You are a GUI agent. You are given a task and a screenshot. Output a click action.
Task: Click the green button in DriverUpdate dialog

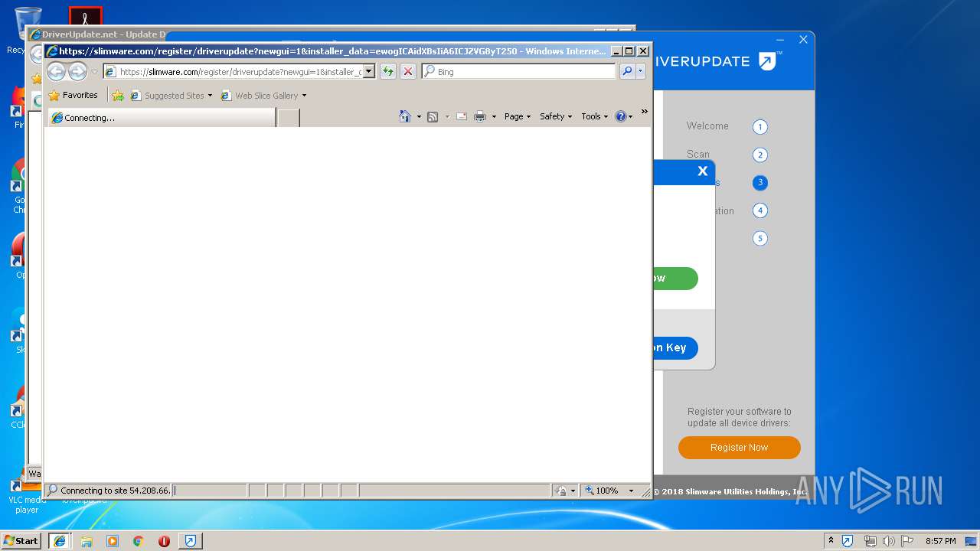click(x=675, y=279)
